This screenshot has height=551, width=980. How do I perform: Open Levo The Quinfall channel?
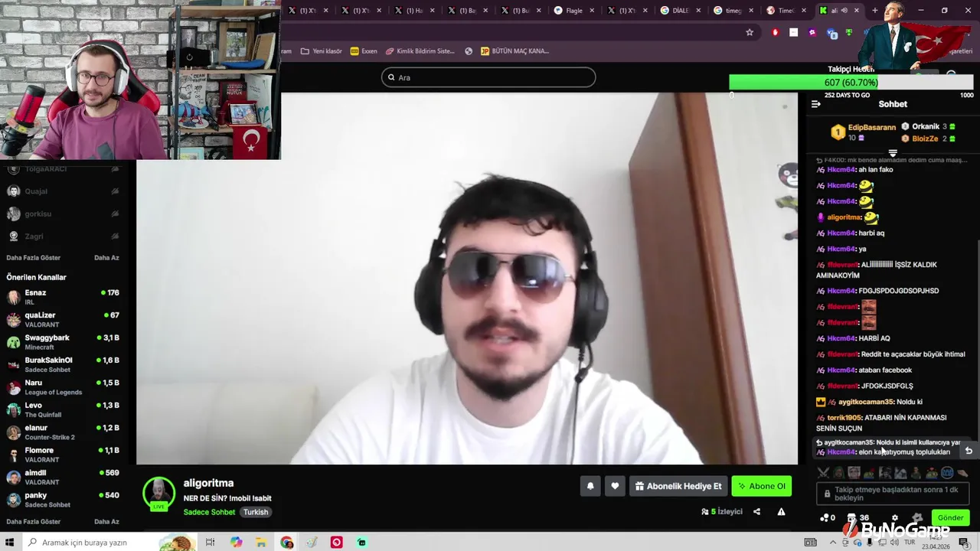(x=63, y=409)
